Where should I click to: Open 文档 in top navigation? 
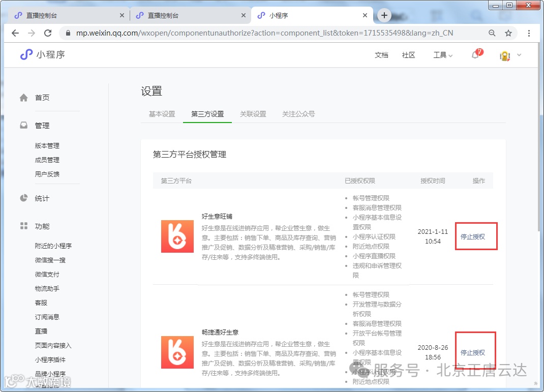tap(381, 55)
